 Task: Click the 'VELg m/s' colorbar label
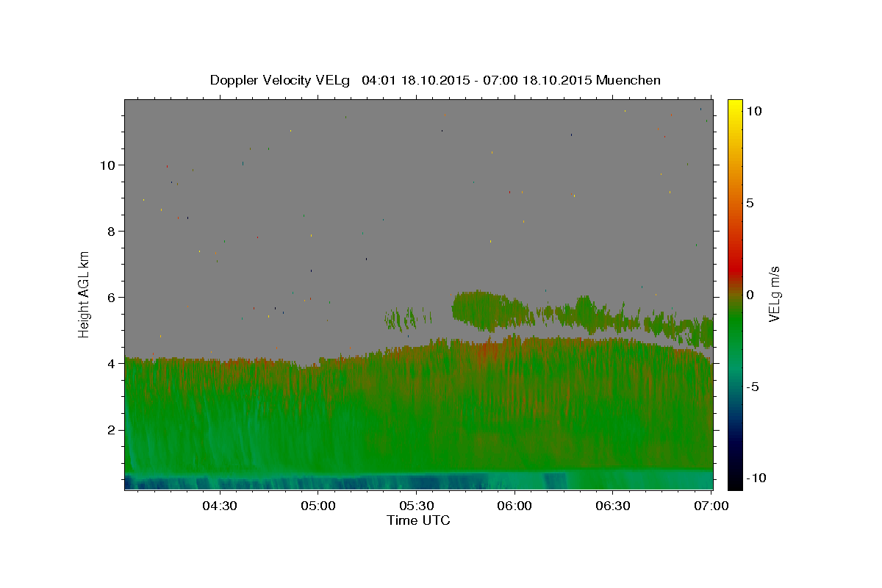point(774,294)
